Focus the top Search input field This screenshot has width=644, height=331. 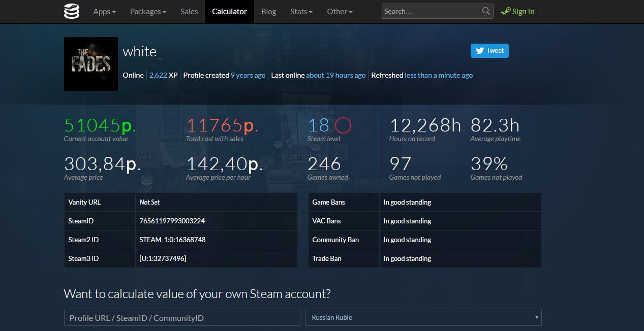click(431, 11)
